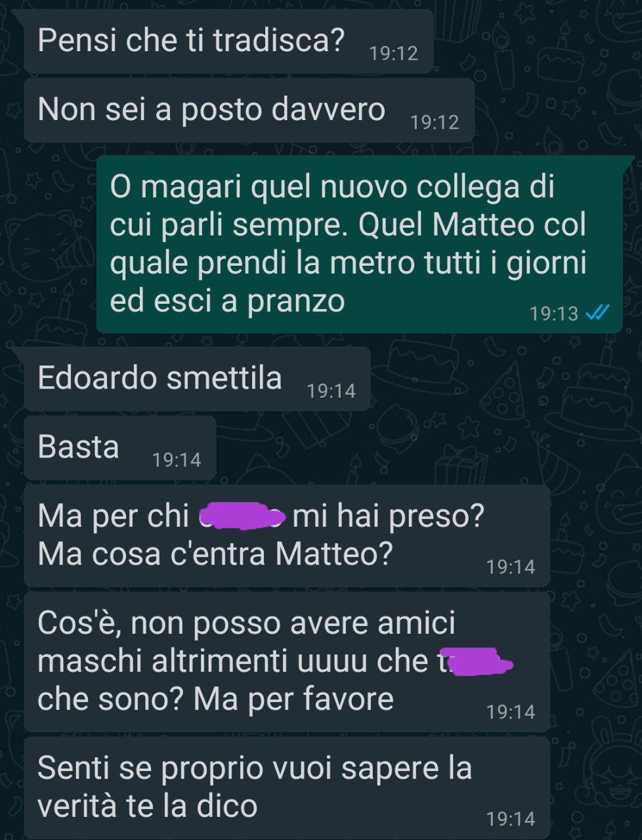Click the double blue read checkmark icon
642x840 pixels.
[x=597, y=313]
